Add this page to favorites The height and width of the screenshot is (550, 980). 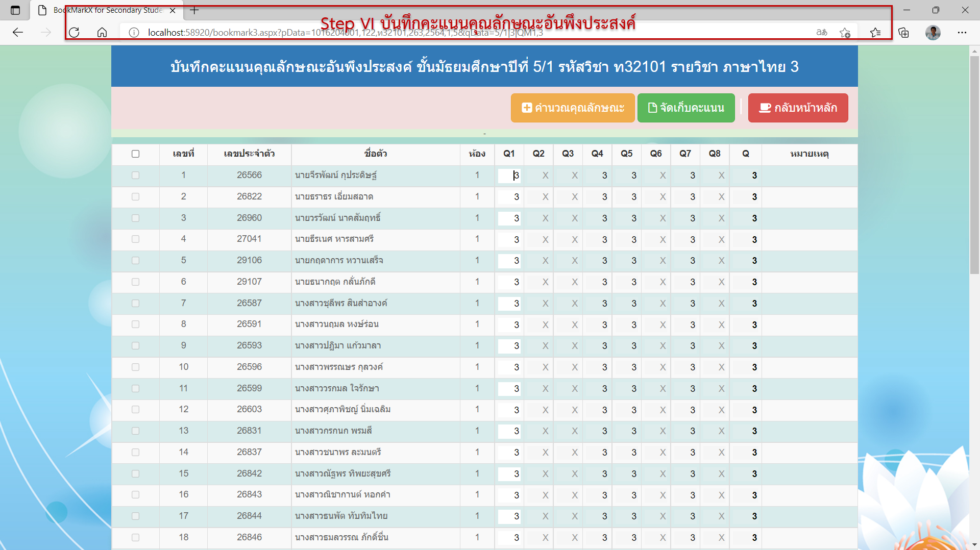click(x=845, y=33)
